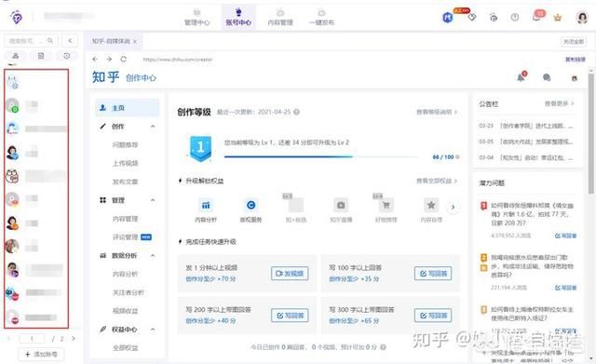The image size is (596, 364).
Task: Click the person group filter icon
Action: pos(15,56)
